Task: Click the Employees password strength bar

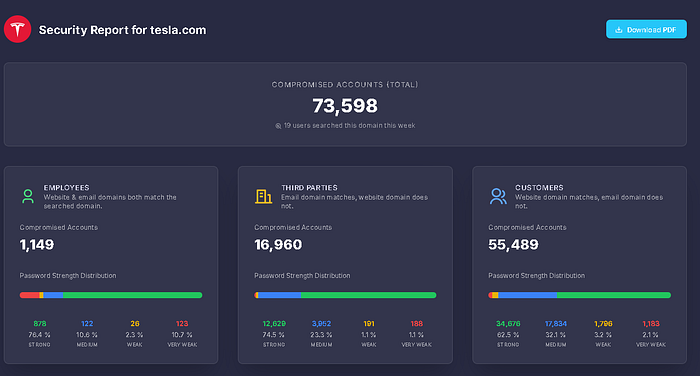Action: point(111,295)
